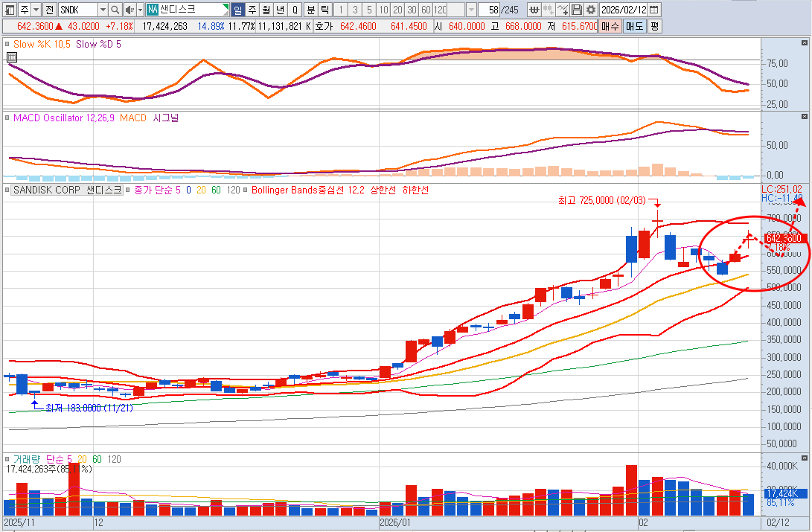Expand the SNDK ticker code dropdown
This screenshot has height=532, width=812.
pyautogui.click(x=103, y=10)
